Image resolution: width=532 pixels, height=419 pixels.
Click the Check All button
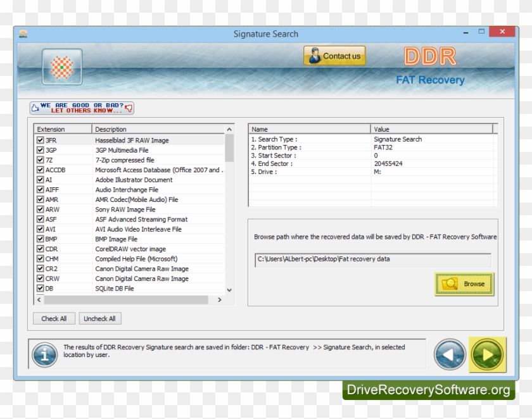pyautogui.click(x=54, y=318)
